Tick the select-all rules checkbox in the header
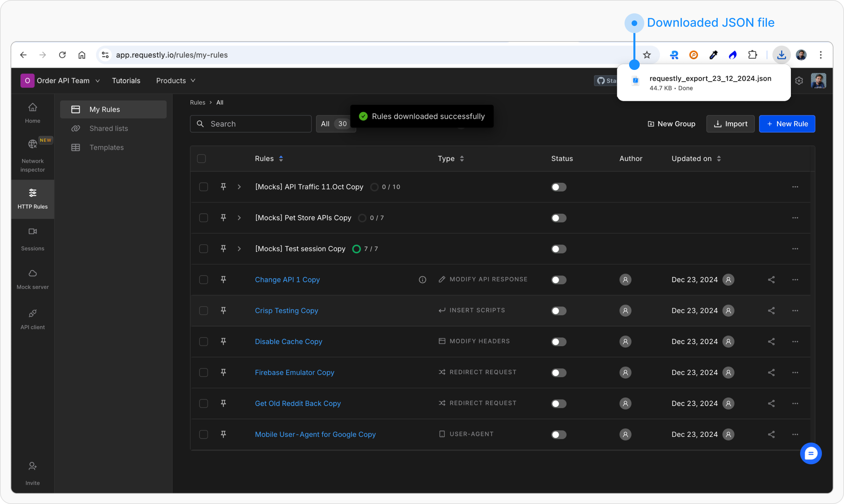This screenshot has width=844, height=504. coord(202,159)
